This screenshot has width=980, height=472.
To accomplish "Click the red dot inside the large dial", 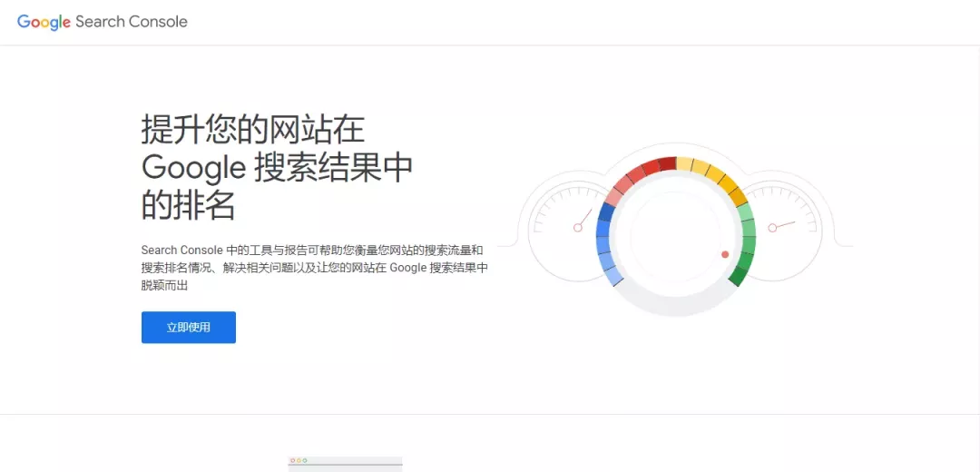I will point(725,254).
